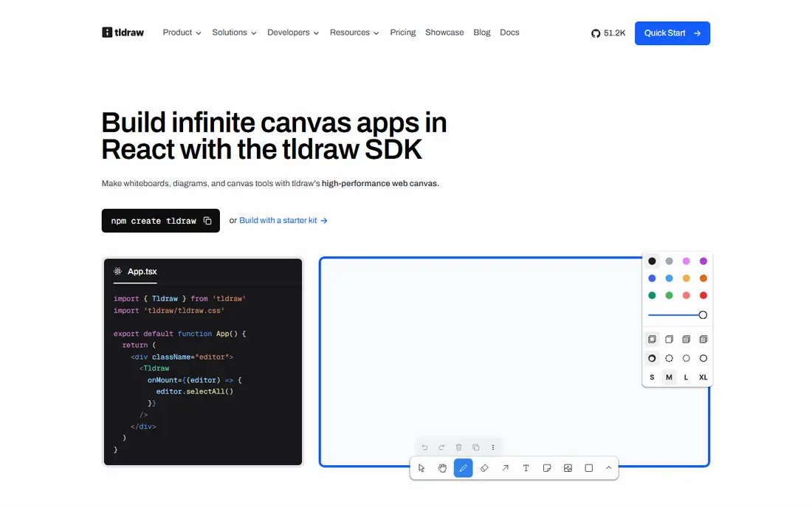
Task: Set fill style to semi
Action: tap(669, 340)
